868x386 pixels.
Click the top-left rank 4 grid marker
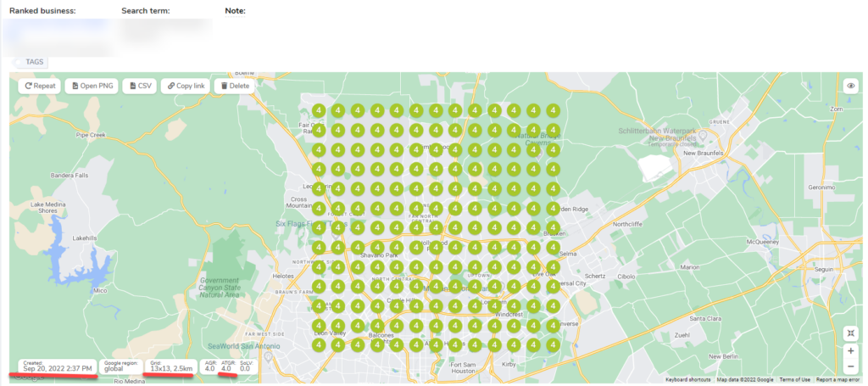point(318,110)
